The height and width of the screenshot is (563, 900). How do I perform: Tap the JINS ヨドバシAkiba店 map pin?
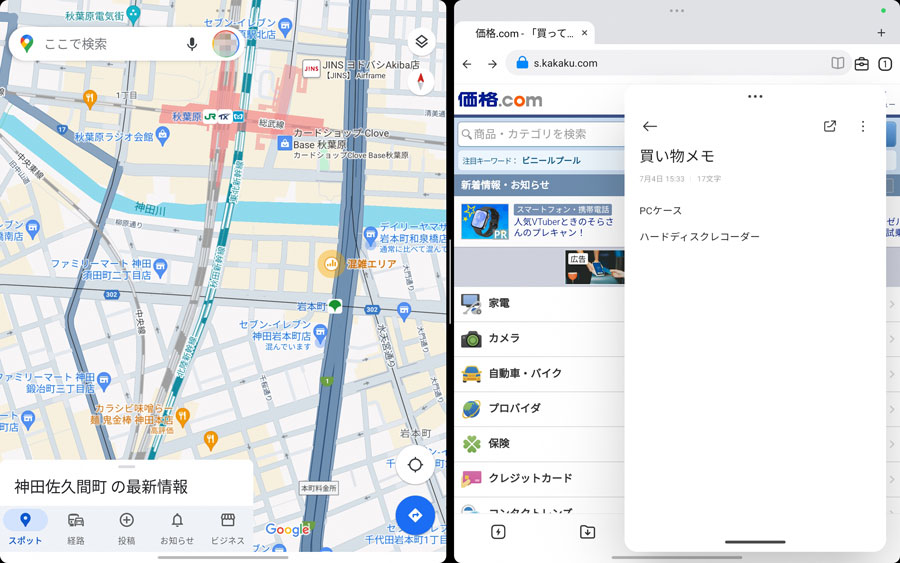[311, 69]
